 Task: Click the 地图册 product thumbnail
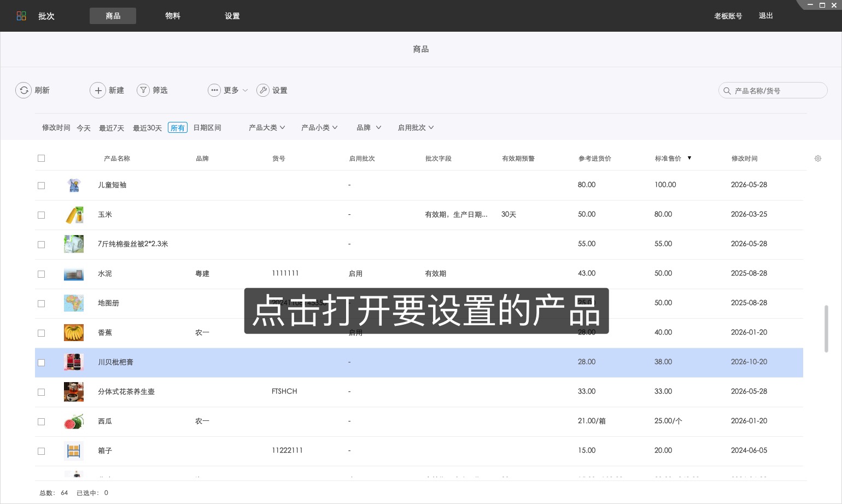[74, 303]
